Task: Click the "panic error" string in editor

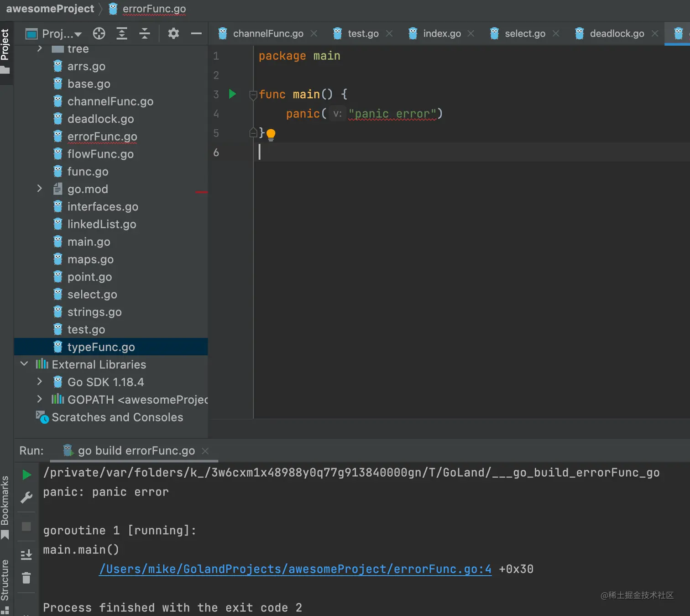Action: pyautogui.click(x=392, y=114)
